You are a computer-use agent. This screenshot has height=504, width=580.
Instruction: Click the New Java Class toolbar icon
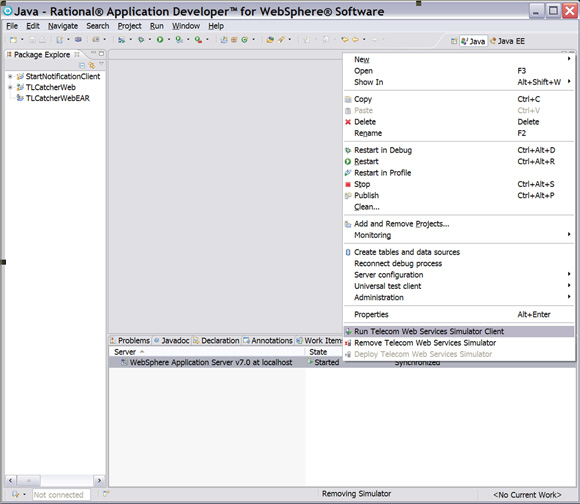click(x=245, y=40)
